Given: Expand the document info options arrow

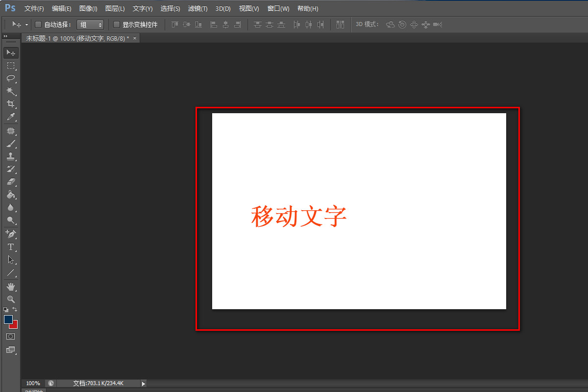Looking at the screenshot, I should (x=143, y=383).
